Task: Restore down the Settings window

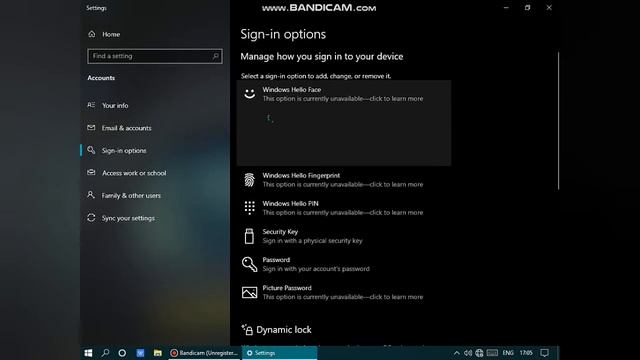Action: click(527, 7)
